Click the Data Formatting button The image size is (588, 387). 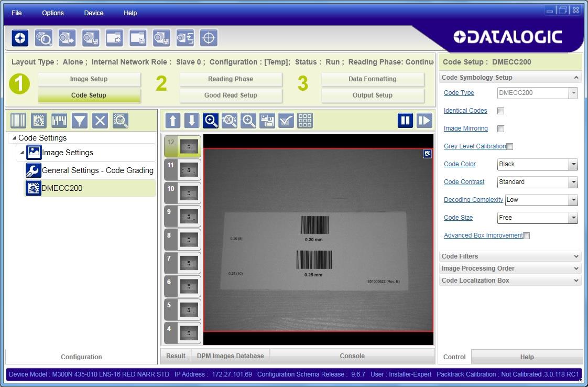[373, 79]
